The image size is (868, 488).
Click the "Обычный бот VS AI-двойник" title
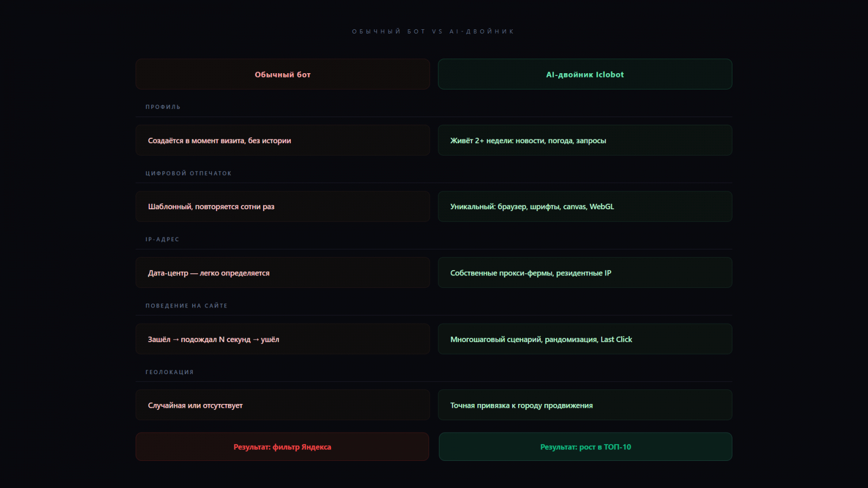click(x=433, y=31)
